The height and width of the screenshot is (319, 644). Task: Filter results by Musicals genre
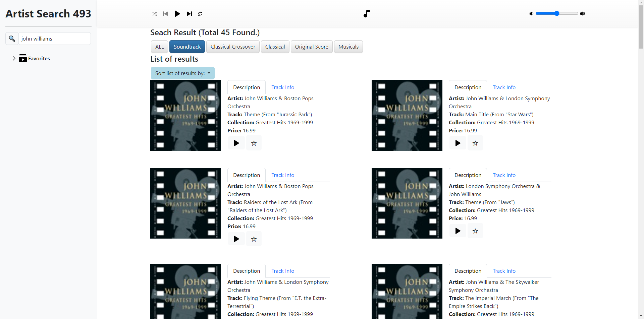(348, 47)
